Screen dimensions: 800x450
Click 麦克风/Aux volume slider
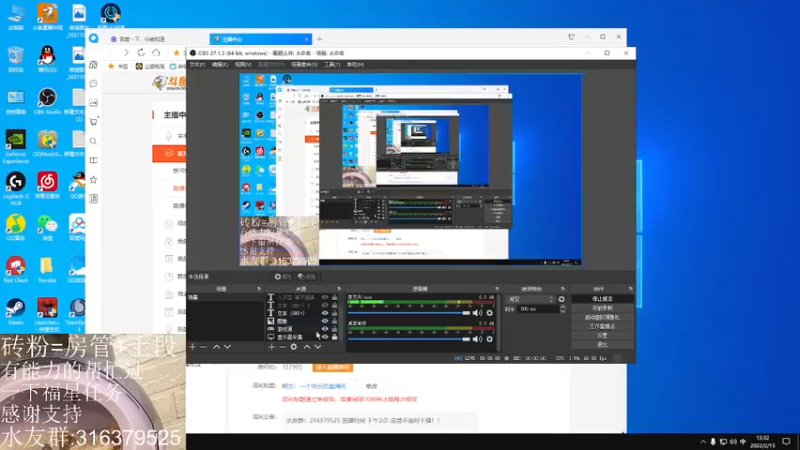point(409,313)
